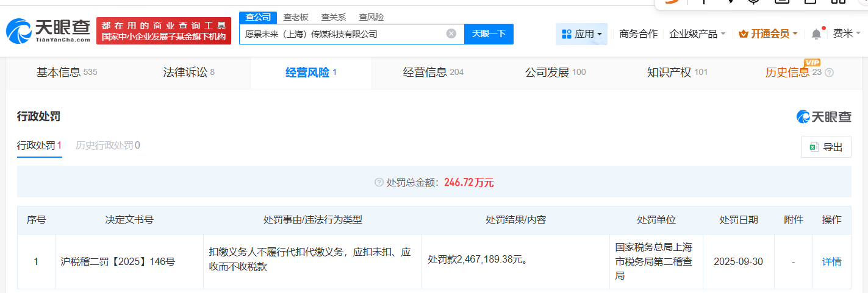Open the notification bell
Screen dimensions: 868x293
(x=816, y=34)
